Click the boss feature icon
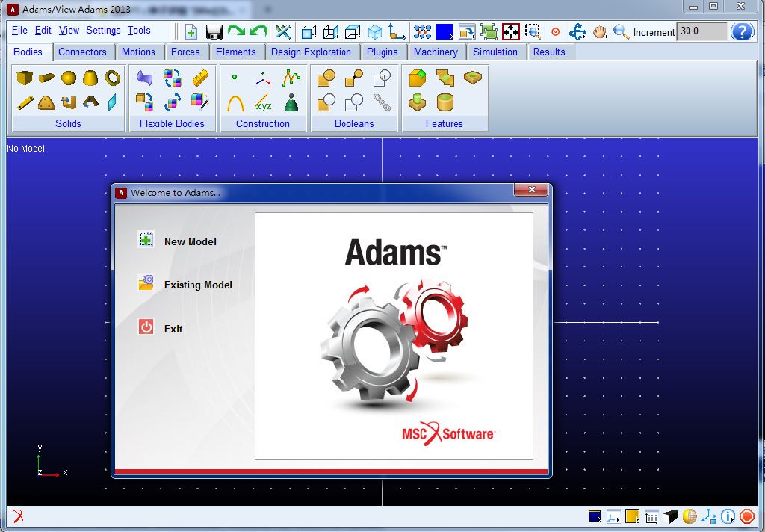This screenshot has height=532, width=765. click(x=417, y=102)
